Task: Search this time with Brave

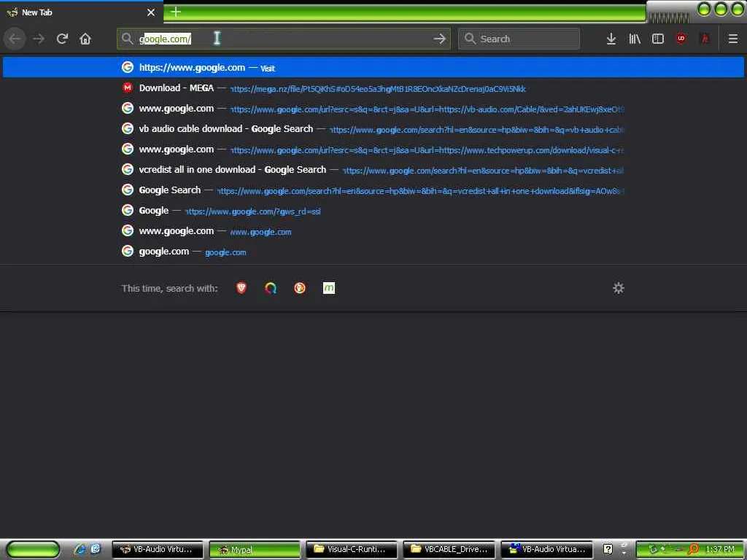Action: click(x=241, y=287)
